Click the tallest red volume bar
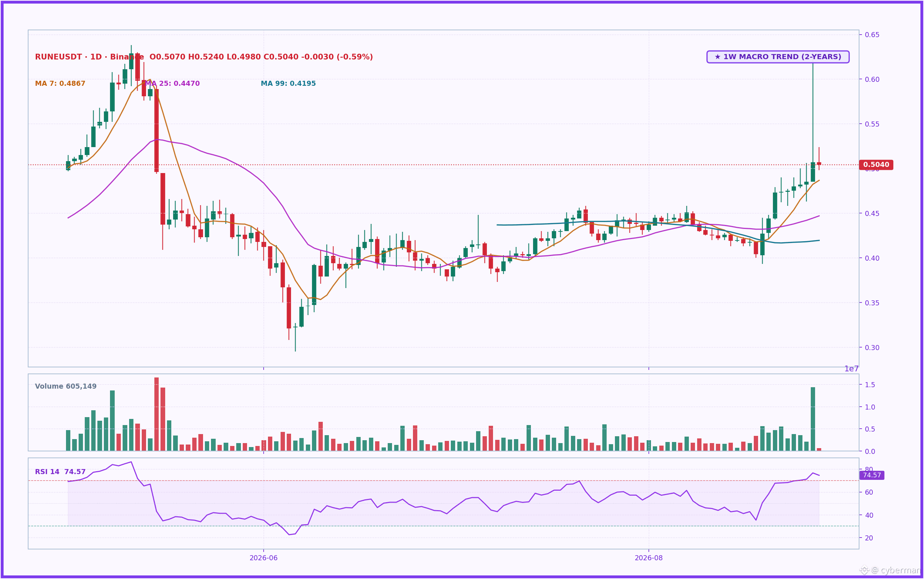 pos(156,414)
